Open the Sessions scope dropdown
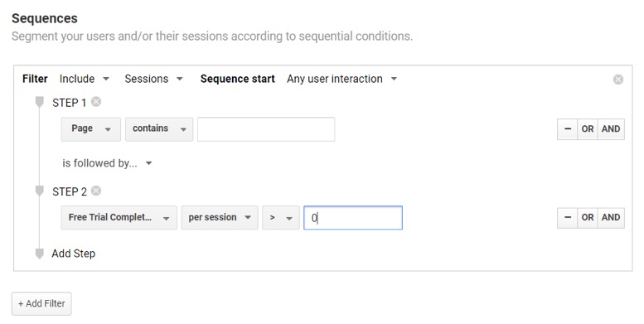Screen dimensions: 644x324 point(153,79)
